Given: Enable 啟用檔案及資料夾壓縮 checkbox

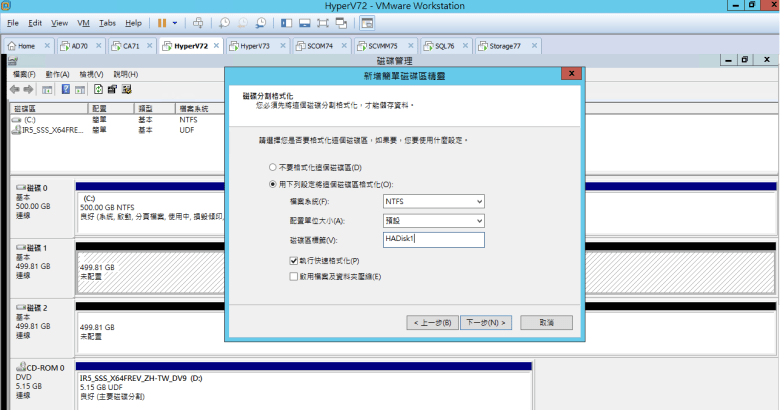Looking at the screenshot, I should click(292, 275).
